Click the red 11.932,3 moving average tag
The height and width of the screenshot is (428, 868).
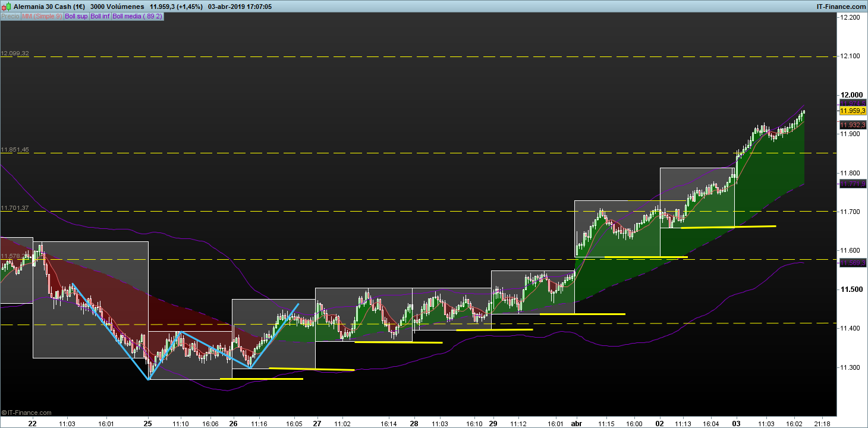(852, 125)
